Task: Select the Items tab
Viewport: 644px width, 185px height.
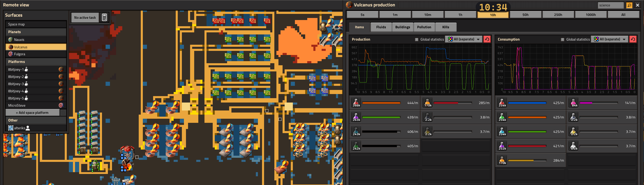Action: tap(359, 27)
